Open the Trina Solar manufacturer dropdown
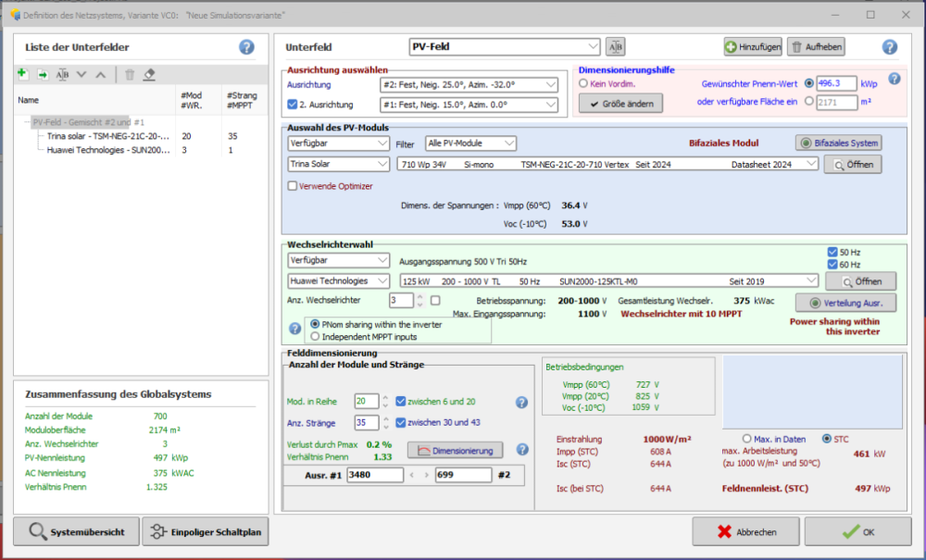 tap(339, 164)
